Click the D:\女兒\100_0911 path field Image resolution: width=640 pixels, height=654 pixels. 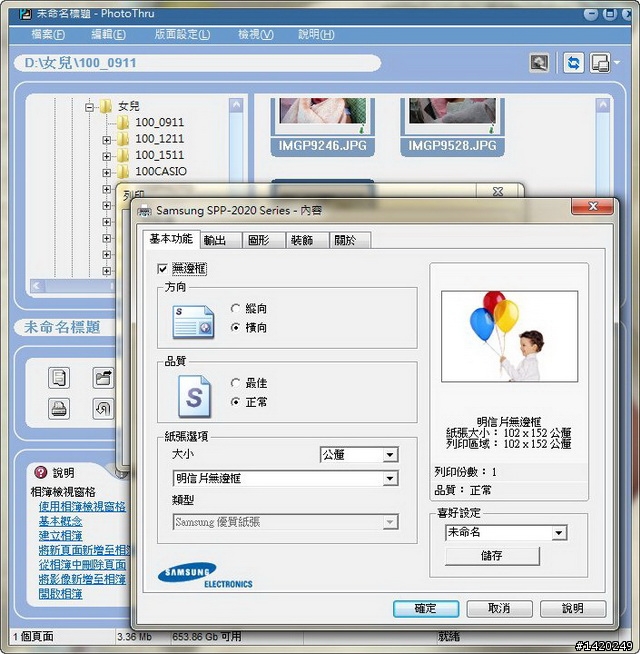(197, 63)
